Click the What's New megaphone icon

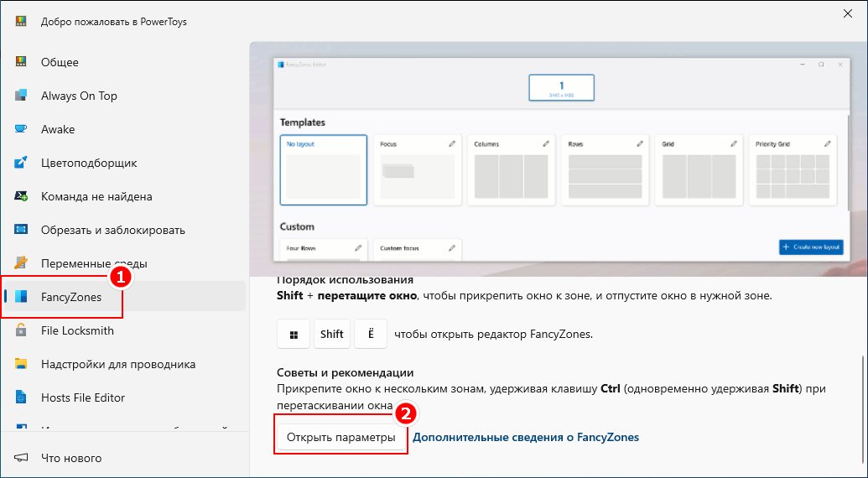[x=21, y=458]
